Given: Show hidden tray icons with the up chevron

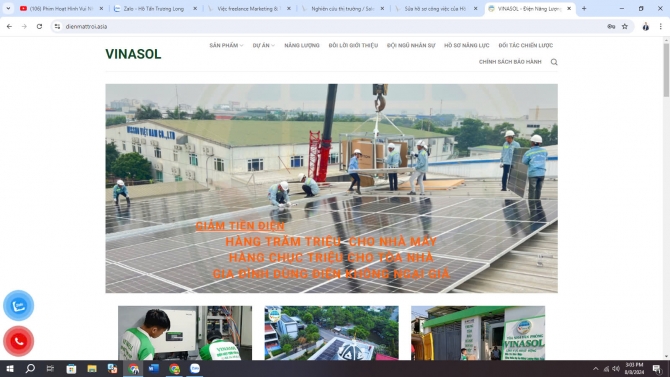Looking at the screenshot, I should 595,369.
